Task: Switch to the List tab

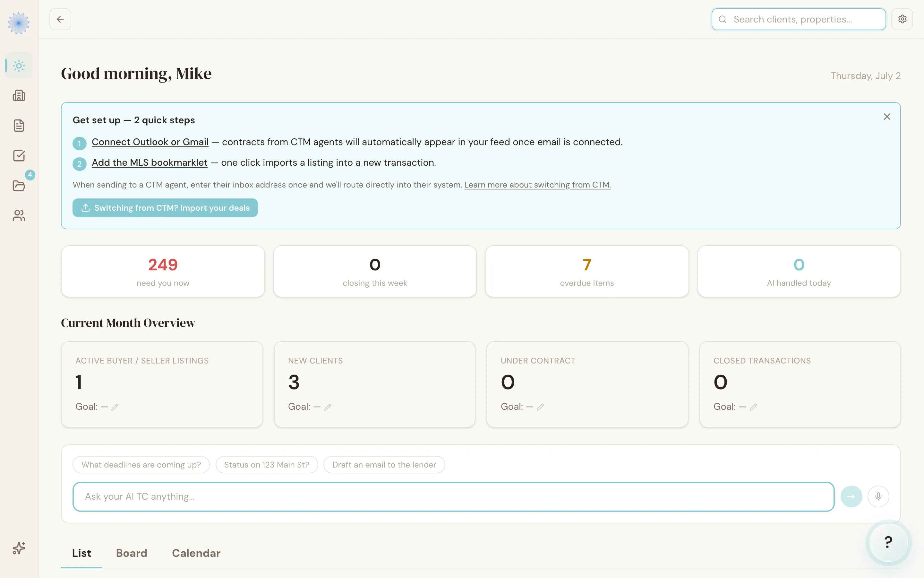Action: pos(81,553)
